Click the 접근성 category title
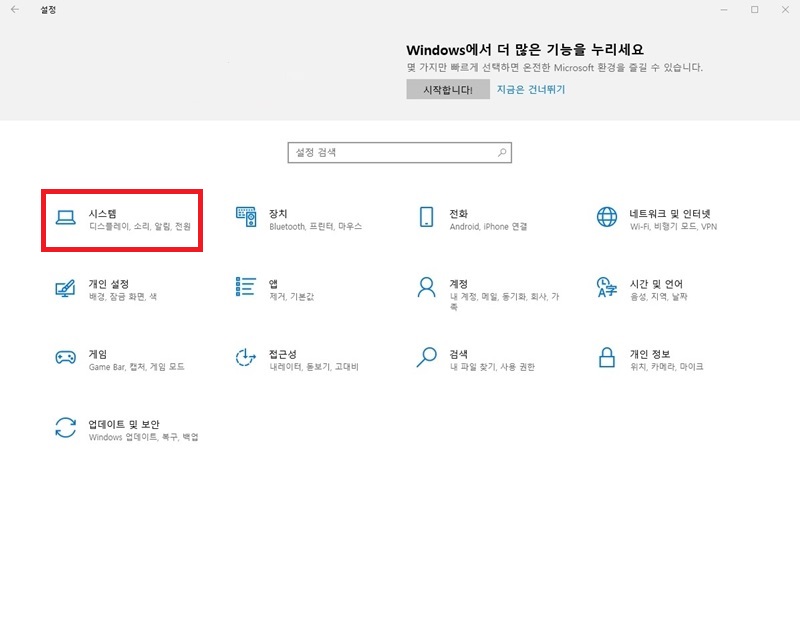This screenshot has height=620, width=800. pos(283,354)
